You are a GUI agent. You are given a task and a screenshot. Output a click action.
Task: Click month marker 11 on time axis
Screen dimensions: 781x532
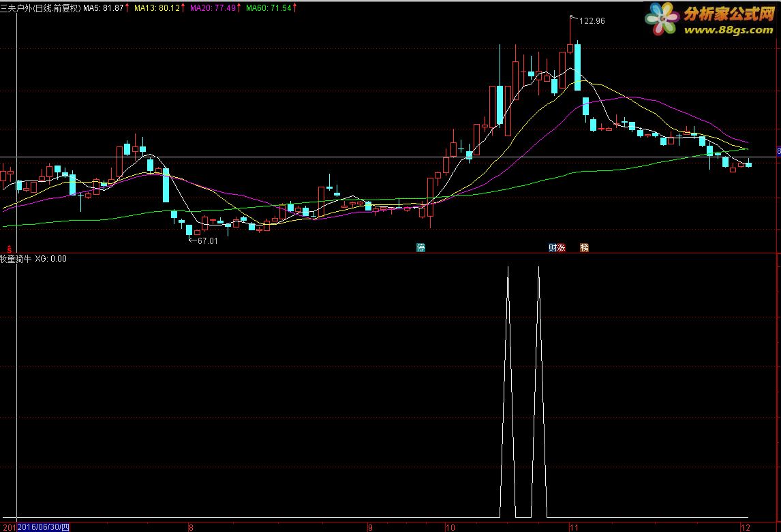pyautogui.click(x=574, y=527)
